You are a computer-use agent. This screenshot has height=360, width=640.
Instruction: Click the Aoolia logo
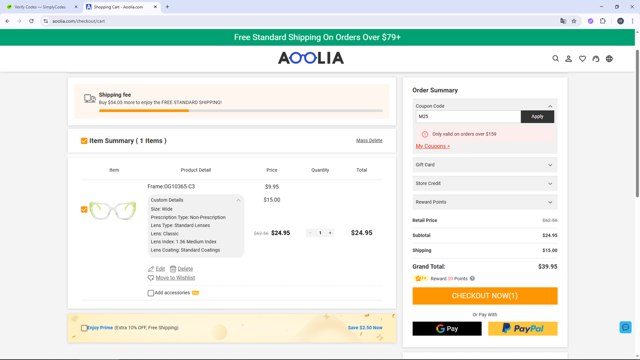pyautogui.click(x=311, y=58)
